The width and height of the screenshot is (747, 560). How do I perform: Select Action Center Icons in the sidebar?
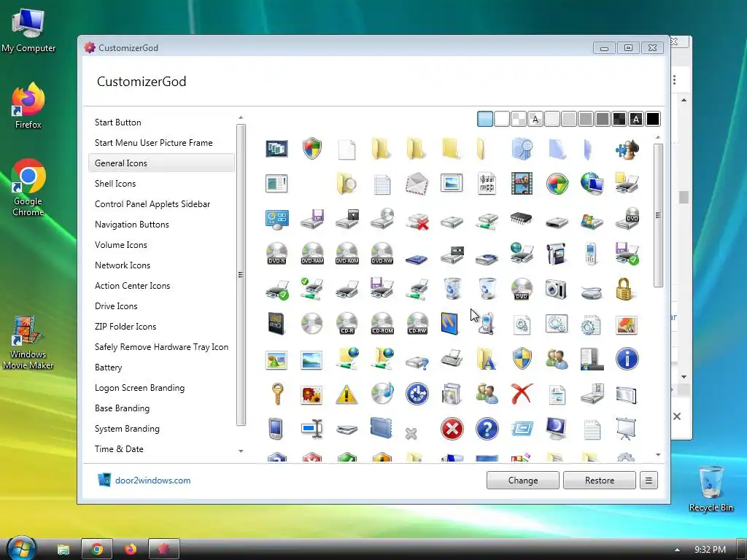[x=132, y=286]
